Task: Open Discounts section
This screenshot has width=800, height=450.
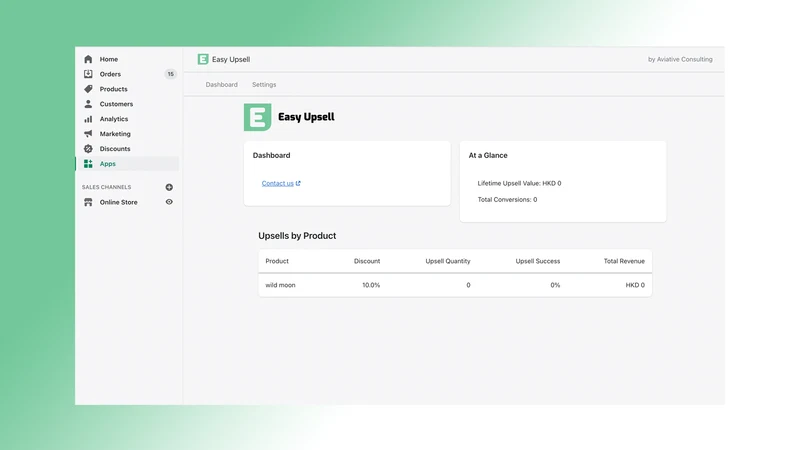Action: pyautogui.click(x=115, y=149)
